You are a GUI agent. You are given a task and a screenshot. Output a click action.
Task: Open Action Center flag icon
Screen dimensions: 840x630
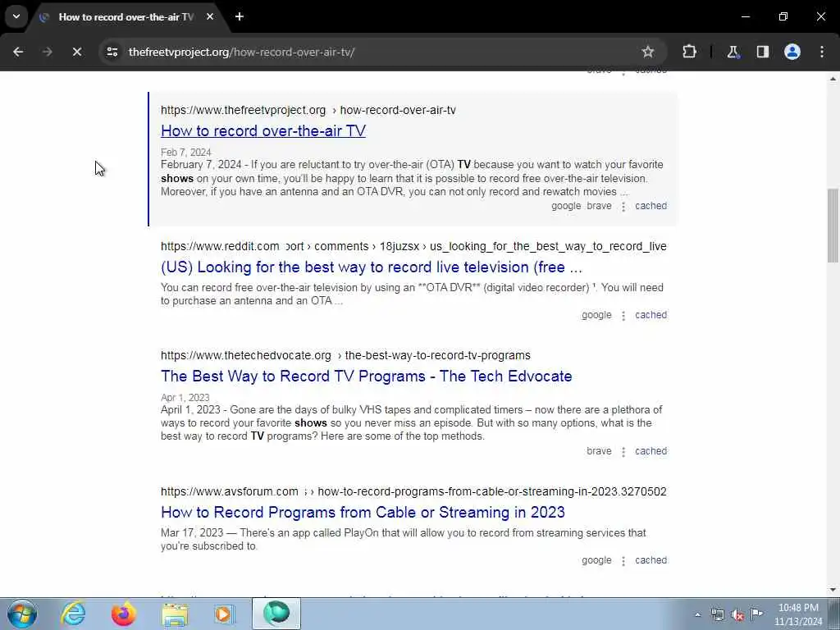[x=756, y=614]
